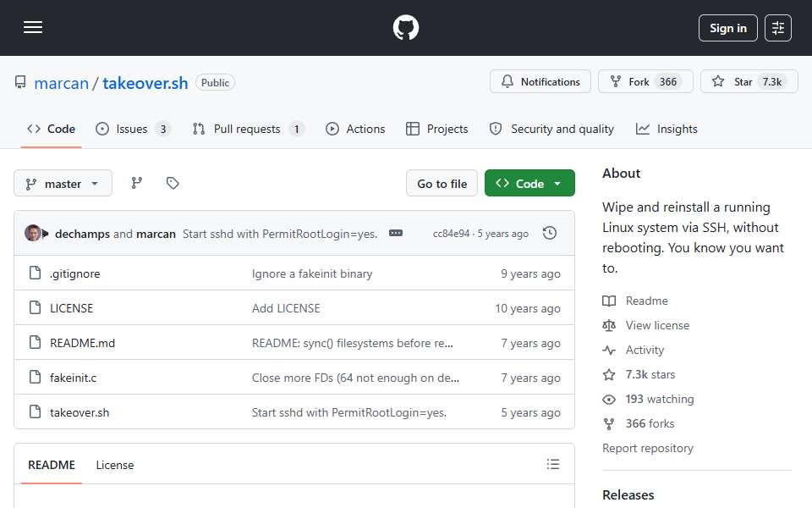812x508 pixels.
Task: View tags via the tag icon
Action: [x=173, y=183]
